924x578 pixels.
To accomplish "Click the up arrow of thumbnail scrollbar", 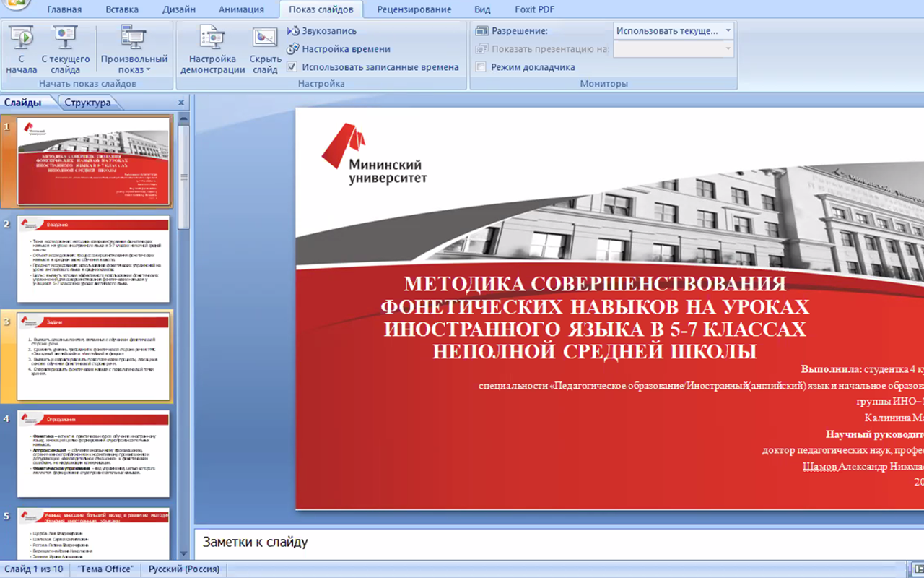I will (184, 118).
